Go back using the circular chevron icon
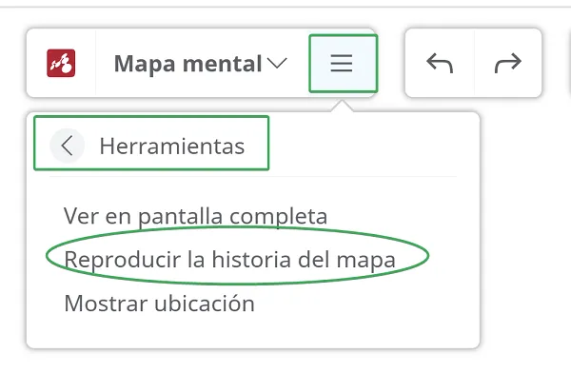 pos(67,146)
